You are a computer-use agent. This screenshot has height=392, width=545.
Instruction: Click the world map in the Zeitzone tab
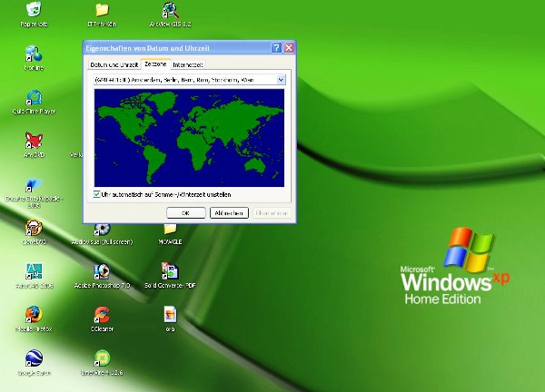coord(189,138)
